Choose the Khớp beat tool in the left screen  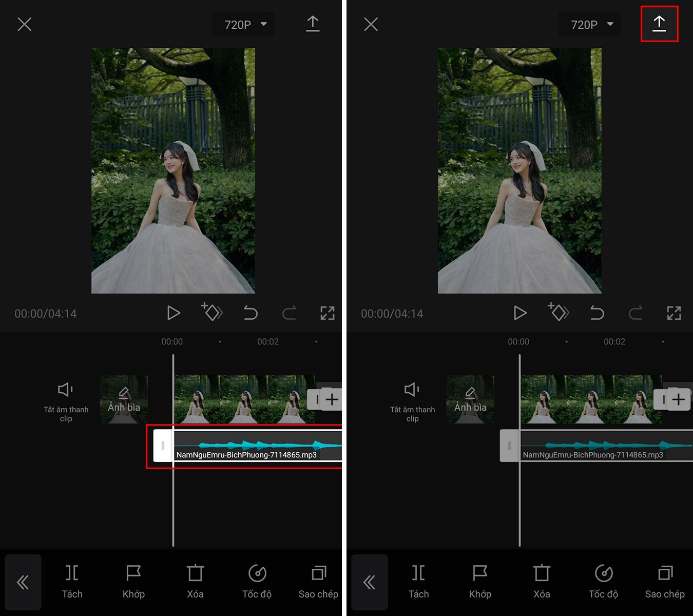coord(133,582)
